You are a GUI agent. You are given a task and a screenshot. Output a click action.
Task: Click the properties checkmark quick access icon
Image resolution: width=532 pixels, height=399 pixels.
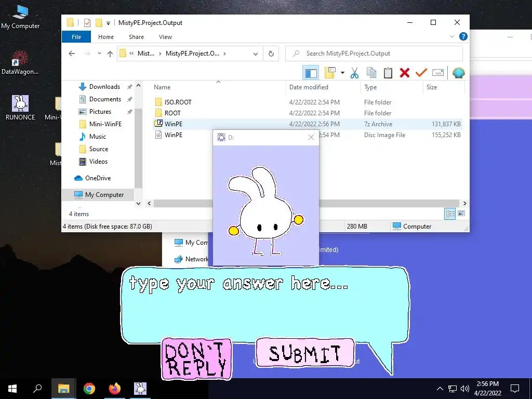[87, 23]
